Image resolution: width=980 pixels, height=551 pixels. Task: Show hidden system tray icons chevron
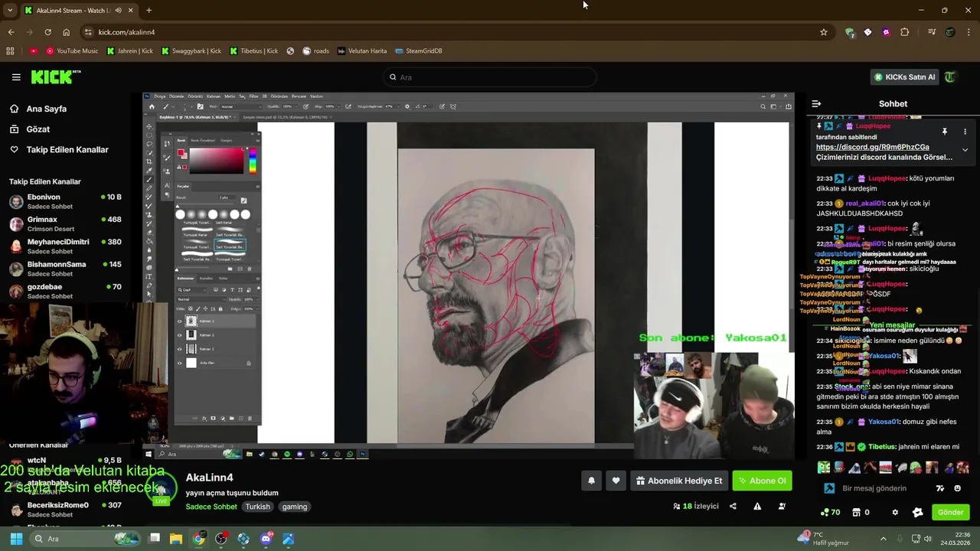pos(883,539)
